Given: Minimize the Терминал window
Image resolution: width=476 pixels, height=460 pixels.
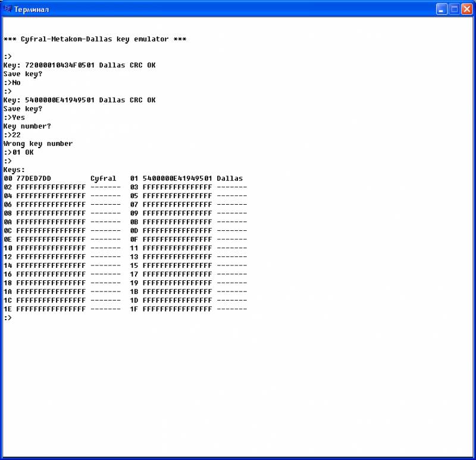Looking at the screenshot, I should pyautogui.click(x=441, y=9).
